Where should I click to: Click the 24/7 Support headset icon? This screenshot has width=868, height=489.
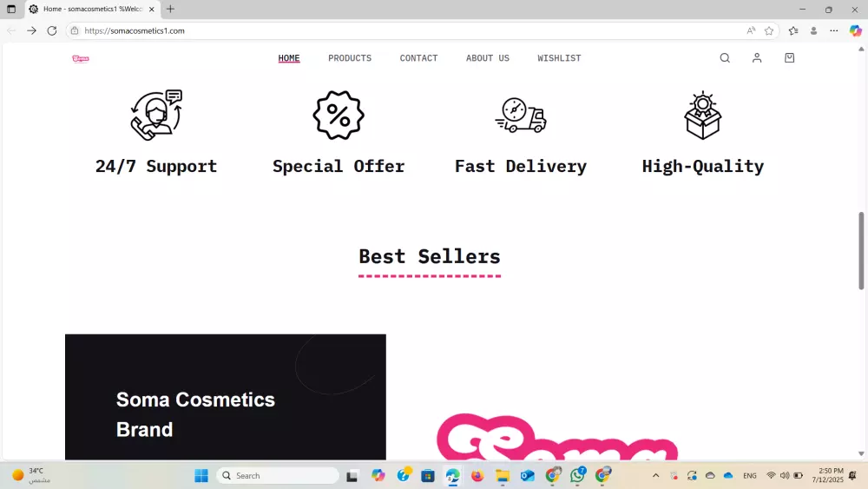[x=156, y=116]
